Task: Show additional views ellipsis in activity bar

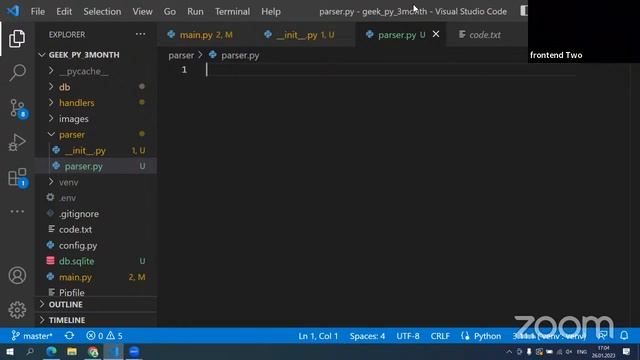Action: (17, 211)
